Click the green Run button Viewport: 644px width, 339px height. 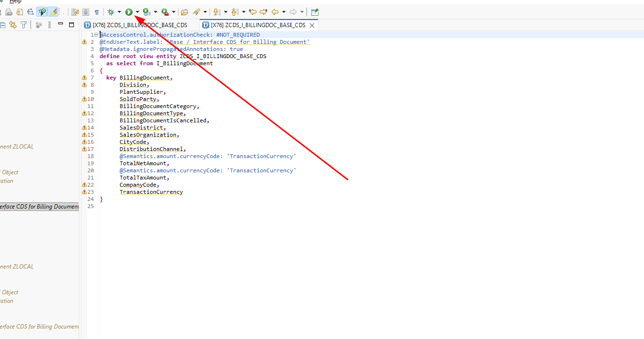pos(129,12)
